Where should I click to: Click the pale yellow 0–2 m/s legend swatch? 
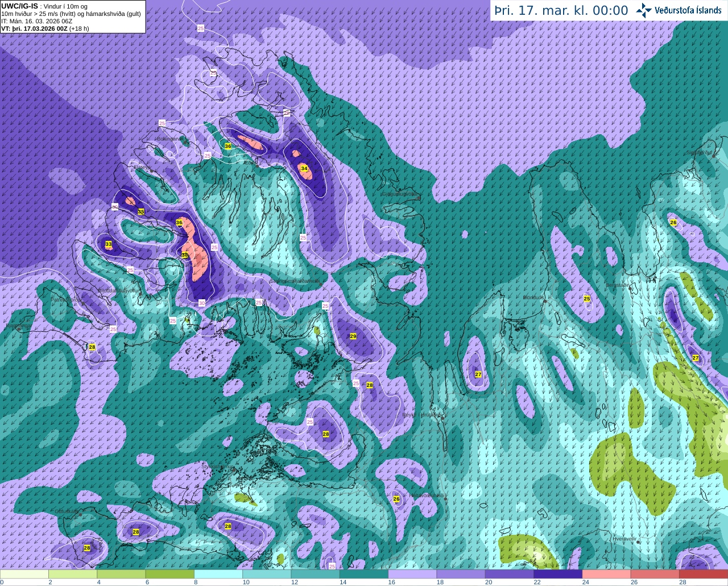coord(24,574)
